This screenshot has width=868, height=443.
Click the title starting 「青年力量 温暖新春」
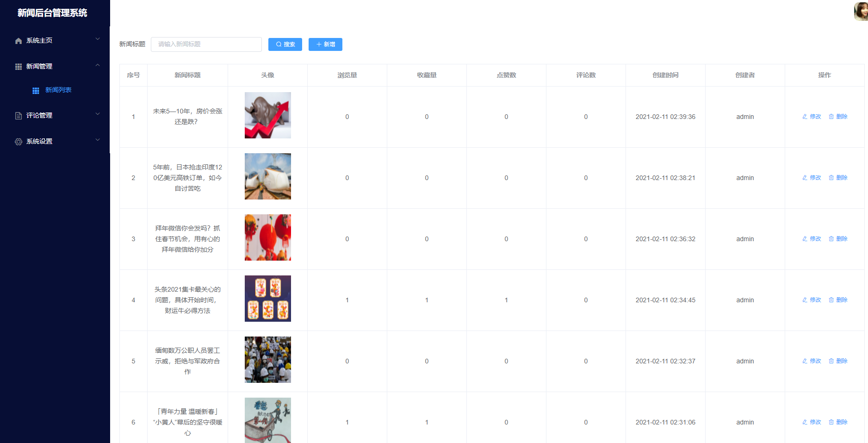click(187, 422)
